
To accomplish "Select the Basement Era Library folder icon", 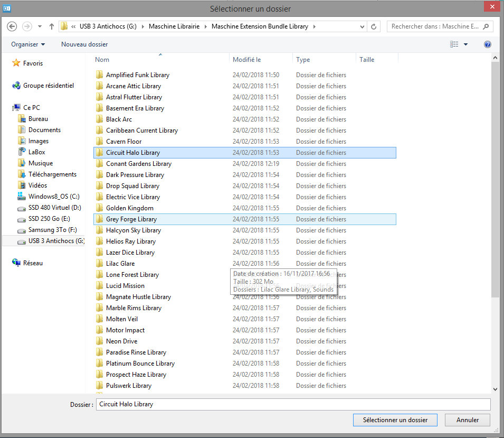I will 99,108.
